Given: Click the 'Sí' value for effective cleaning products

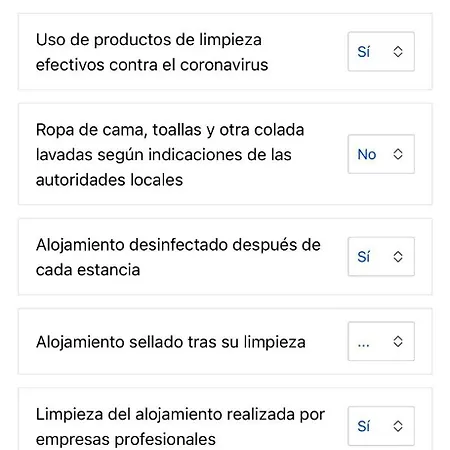Looking at the screenshot, I should point(364,52).
